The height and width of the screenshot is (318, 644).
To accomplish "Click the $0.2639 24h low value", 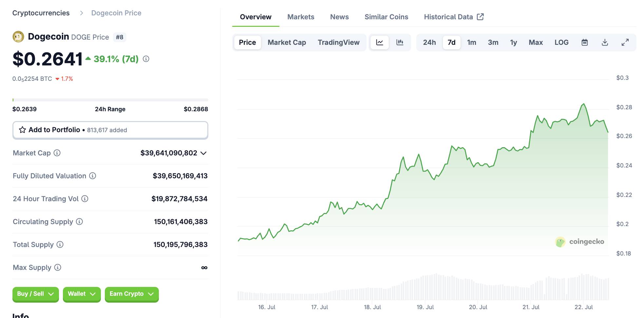I will click(25, 109).
